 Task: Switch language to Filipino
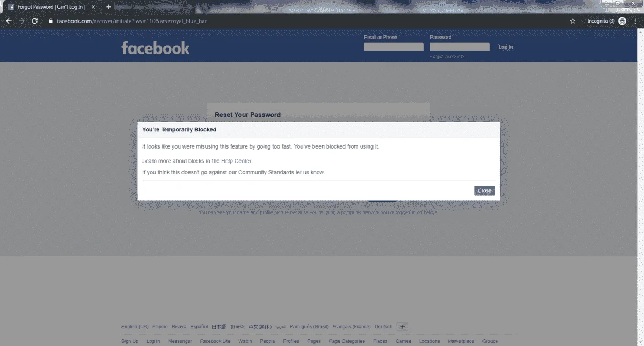(x=160, y=327)
